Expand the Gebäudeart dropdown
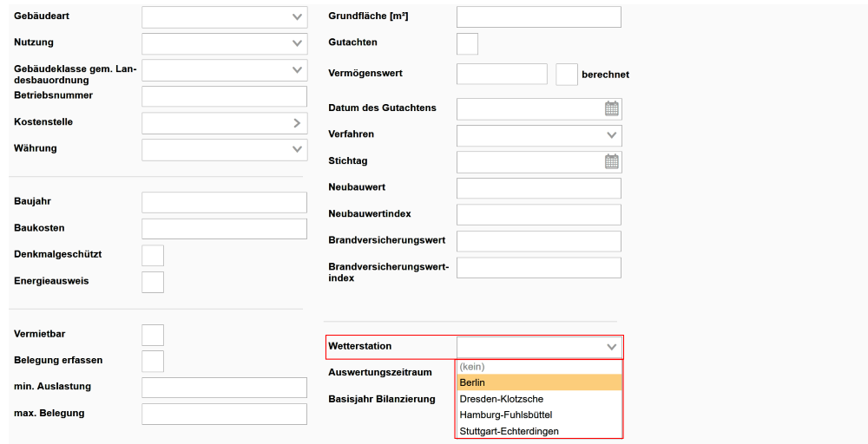The image size is (868, 444). (x=298, y=17)
